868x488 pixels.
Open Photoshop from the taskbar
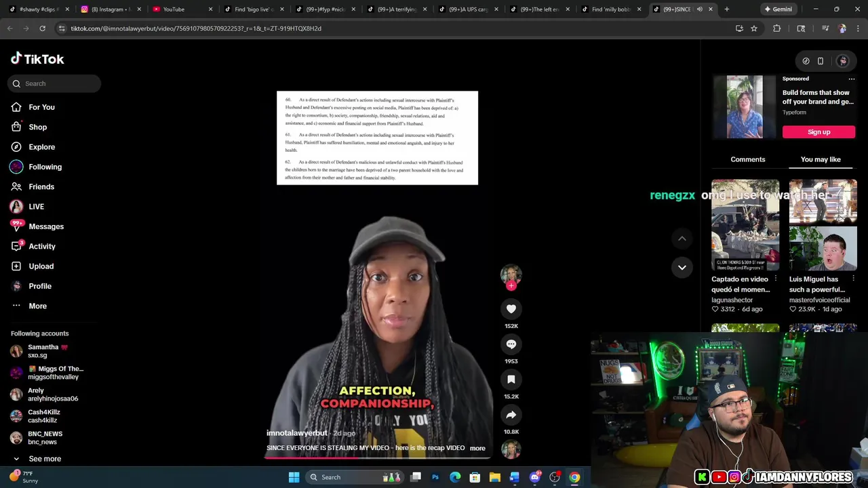435,477
